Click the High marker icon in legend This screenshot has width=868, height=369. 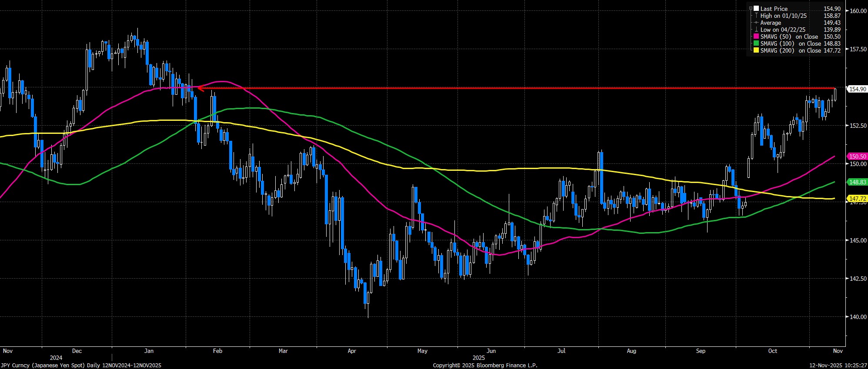click(x=756, y=16)
